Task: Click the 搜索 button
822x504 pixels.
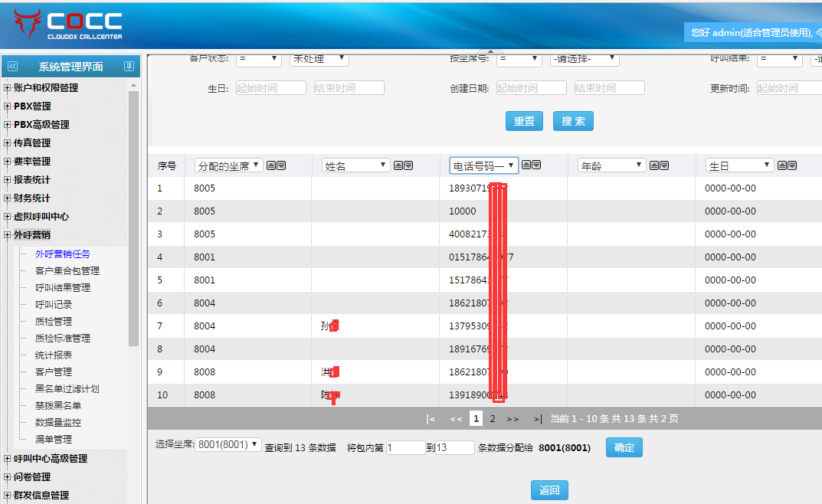Action: 572,121
